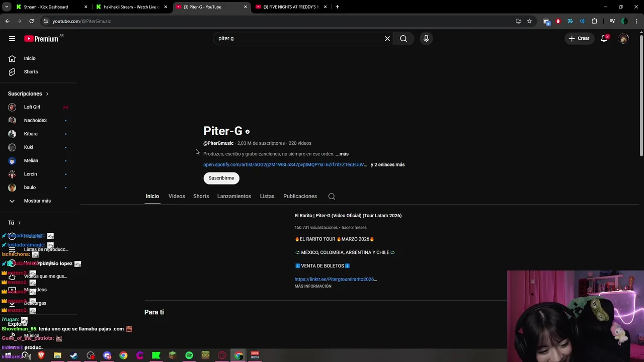
Task: Open the Chrome tab search dropdown
Action: 7,7
